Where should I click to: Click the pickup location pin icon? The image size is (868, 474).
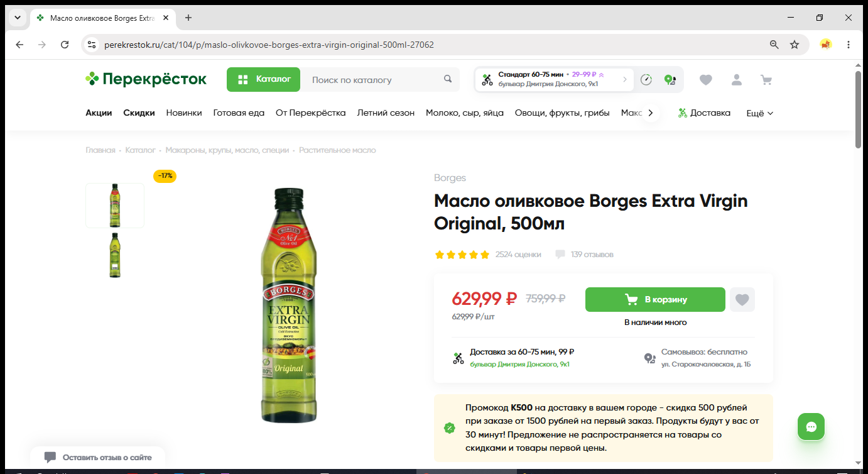click(x=670, y=80)
